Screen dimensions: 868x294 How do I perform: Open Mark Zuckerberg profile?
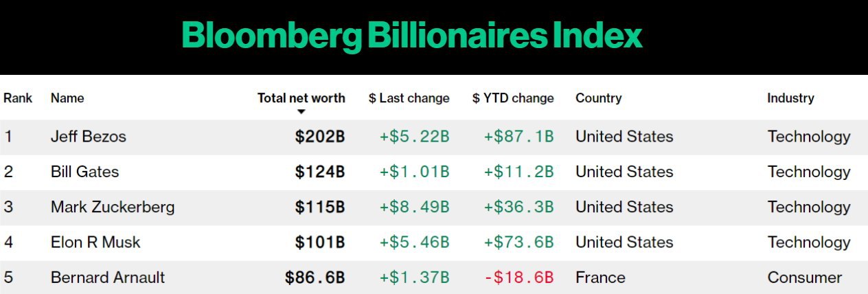[x=112, y=207]
